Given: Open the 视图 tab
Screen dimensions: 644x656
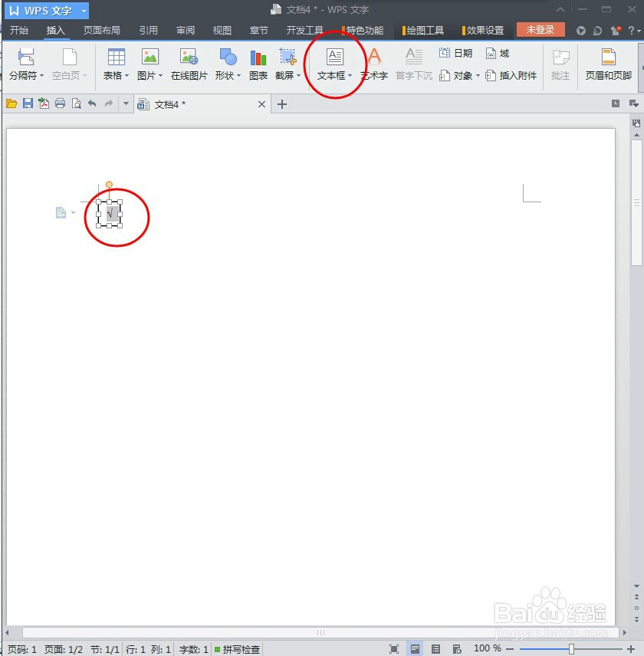Looking at the screenshot, I should pyautogui.click(x=222, y=31).
